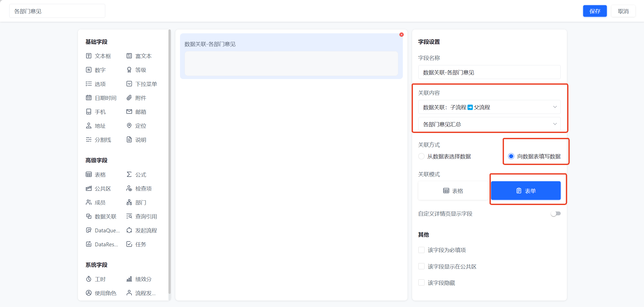Choose the 使用角色 role field
This screenshot has width=644, height=307.
pos(101,293)
